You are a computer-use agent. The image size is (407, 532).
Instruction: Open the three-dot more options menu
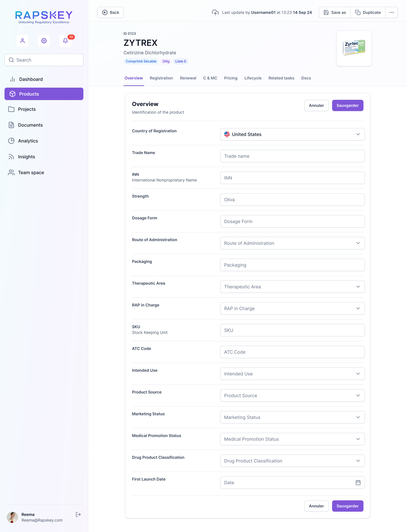pos(392,12)
